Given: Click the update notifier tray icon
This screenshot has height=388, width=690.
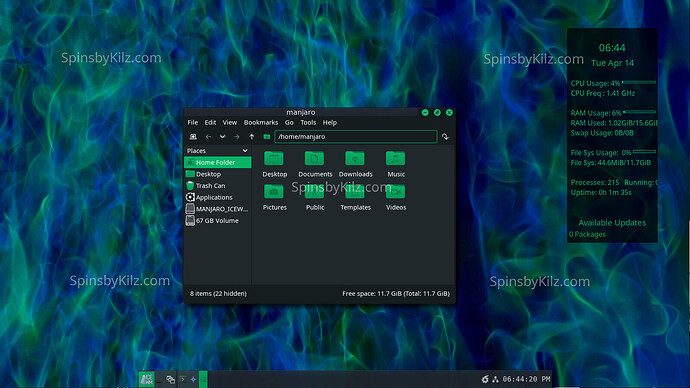Looking at the screenshot, I should coord(485,379).
